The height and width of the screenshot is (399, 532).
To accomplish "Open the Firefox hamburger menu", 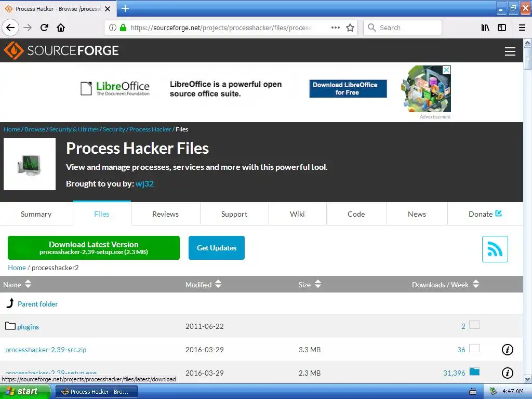I will click(522, 28).
